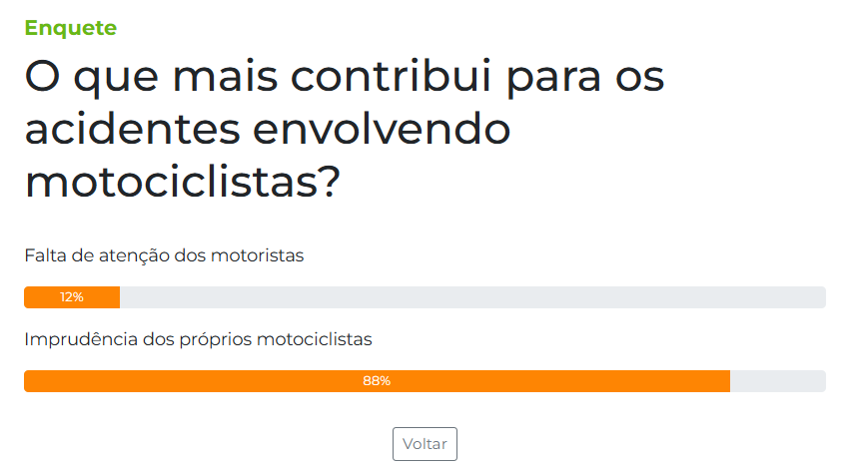Click the 12% orange progress bar segment

72,297
